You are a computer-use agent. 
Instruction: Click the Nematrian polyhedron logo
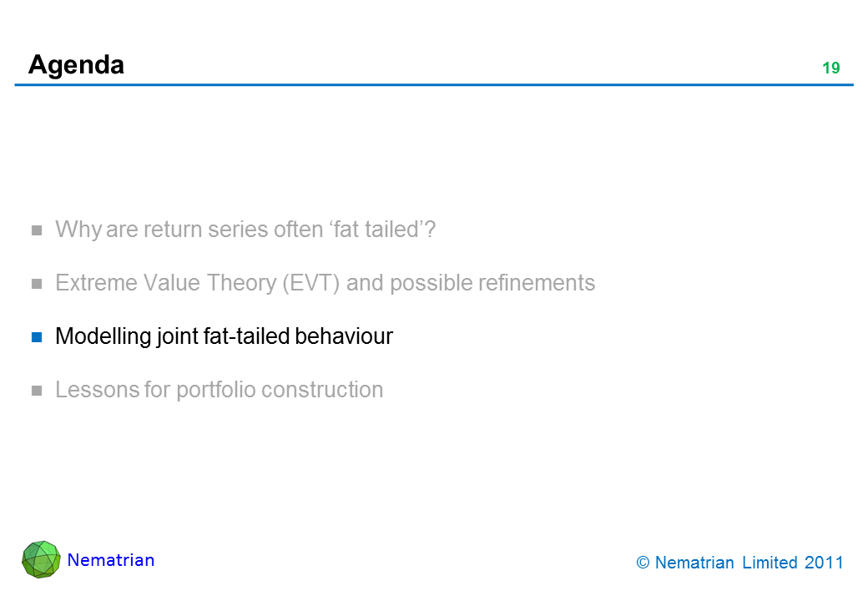[x=41, y=559]
